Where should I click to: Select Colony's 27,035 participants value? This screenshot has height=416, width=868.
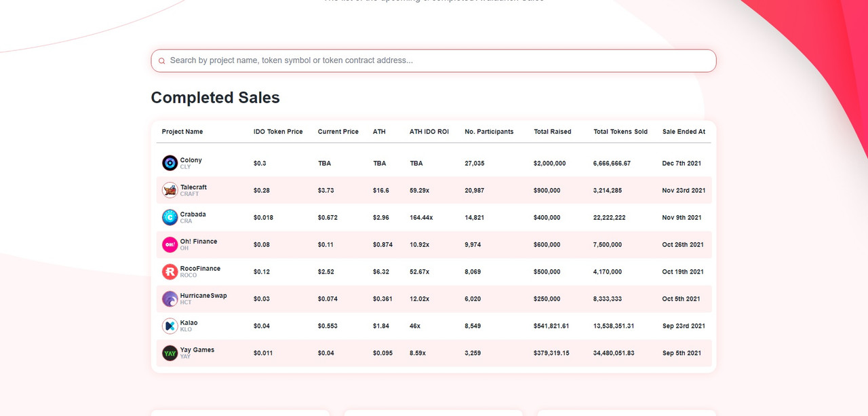click(x=475, y=164)
